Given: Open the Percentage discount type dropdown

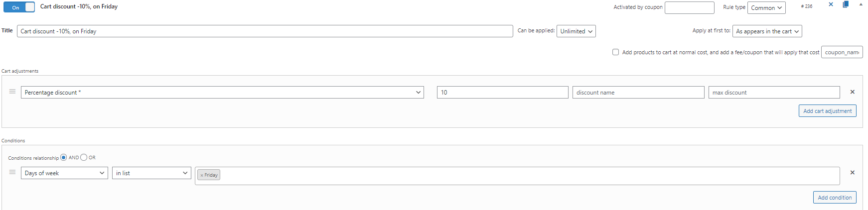Looking at the screenshot, I should click(222, 93).
